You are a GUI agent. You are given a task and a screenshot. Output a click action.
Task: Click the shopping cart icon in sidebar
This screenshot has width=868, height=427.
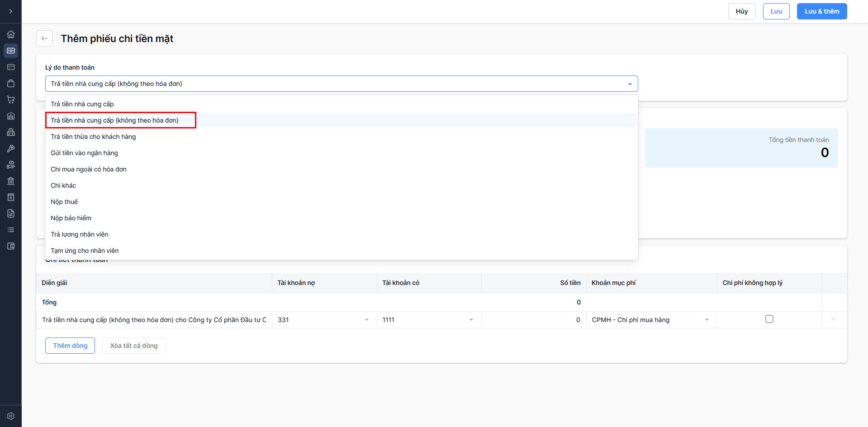[11, 100]
